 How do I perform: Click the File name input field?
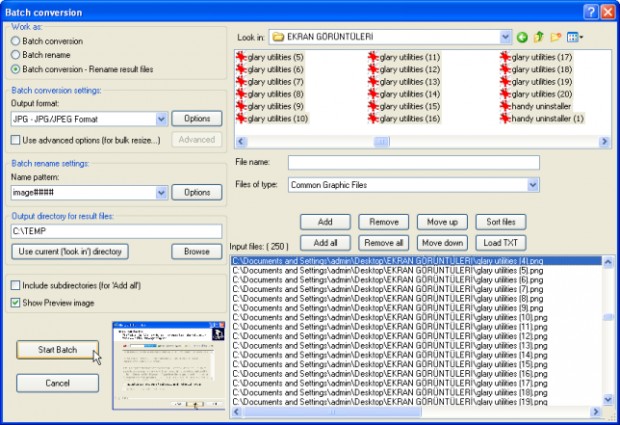coord(414,162)
